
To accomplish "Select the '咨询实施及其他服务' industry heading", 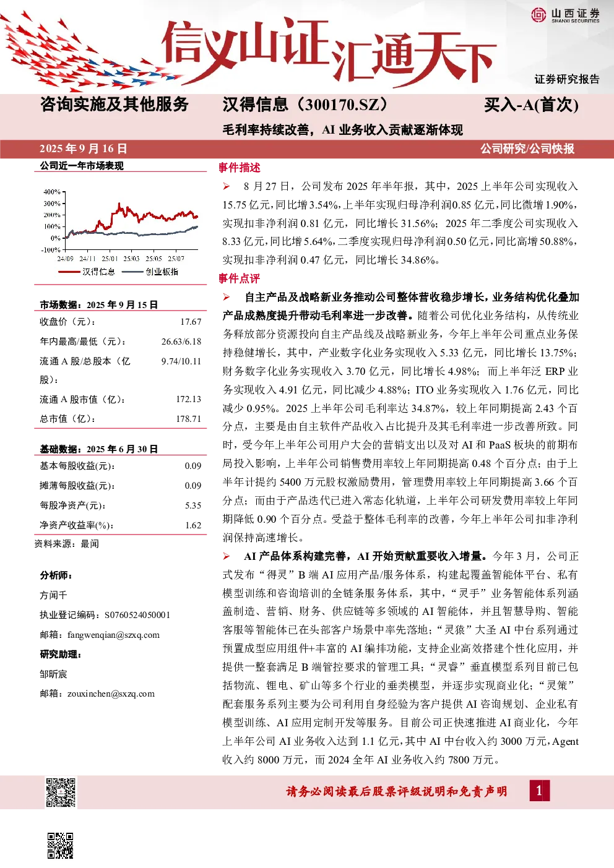I will click(x=115, y=104).
